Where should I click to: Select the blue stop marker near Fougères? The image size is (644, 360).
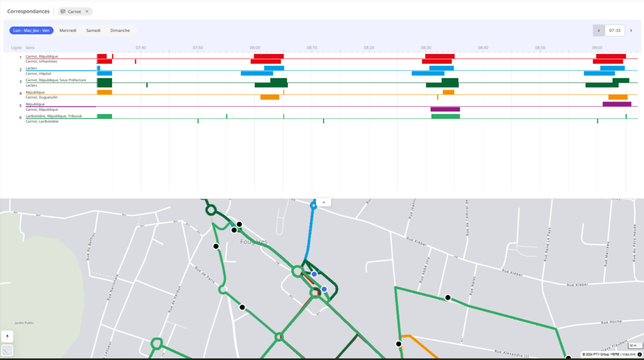pyautogui.click(x=314, y=274)
